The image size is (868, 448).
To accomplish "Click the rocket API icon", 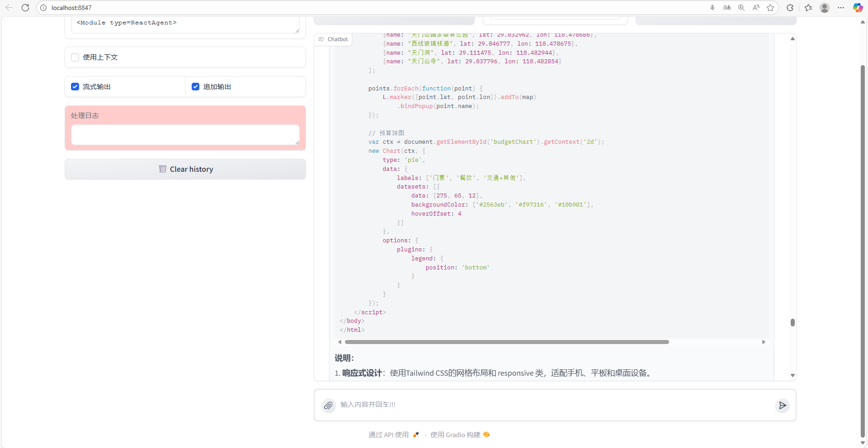I will (x=416, y=435).
